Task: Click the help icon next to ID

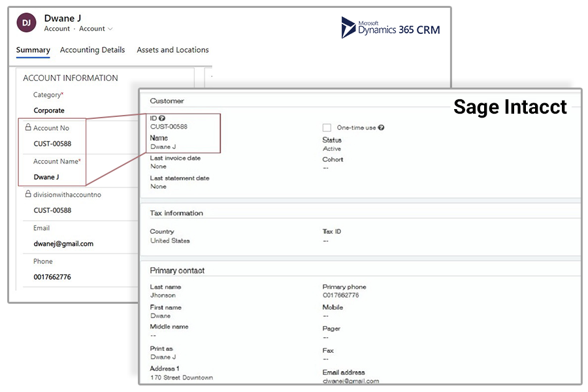Action: (x=162, y=118)
